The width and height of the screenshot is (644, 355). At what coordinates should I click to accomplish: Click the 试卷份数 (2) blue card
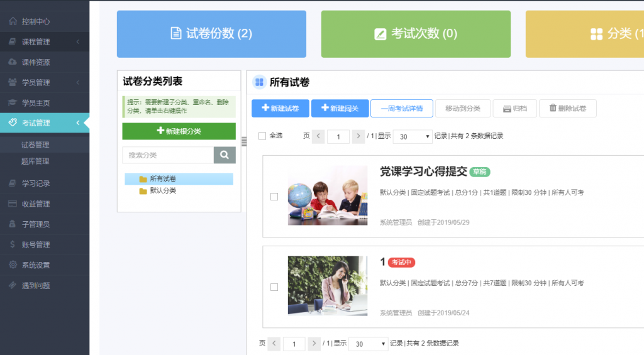click(211, 34)
